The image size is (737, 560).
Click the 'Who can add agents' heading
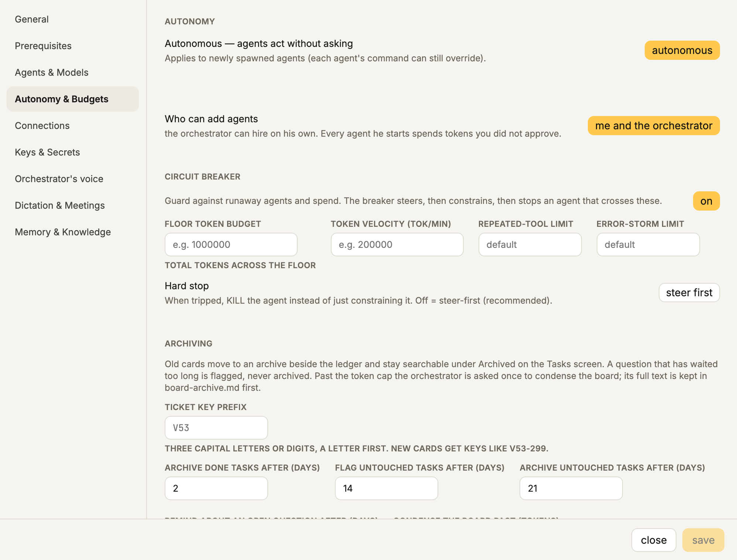(x=211, y=119)
